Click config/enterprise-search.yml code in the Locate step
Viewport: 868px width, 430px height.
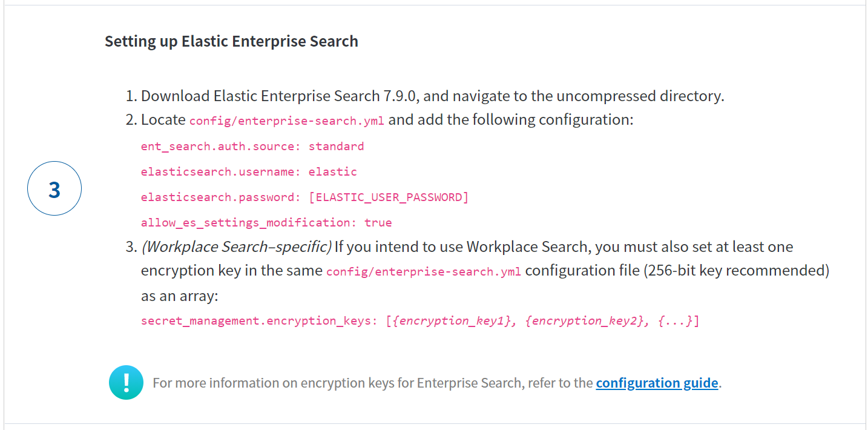tap(287, 121)
